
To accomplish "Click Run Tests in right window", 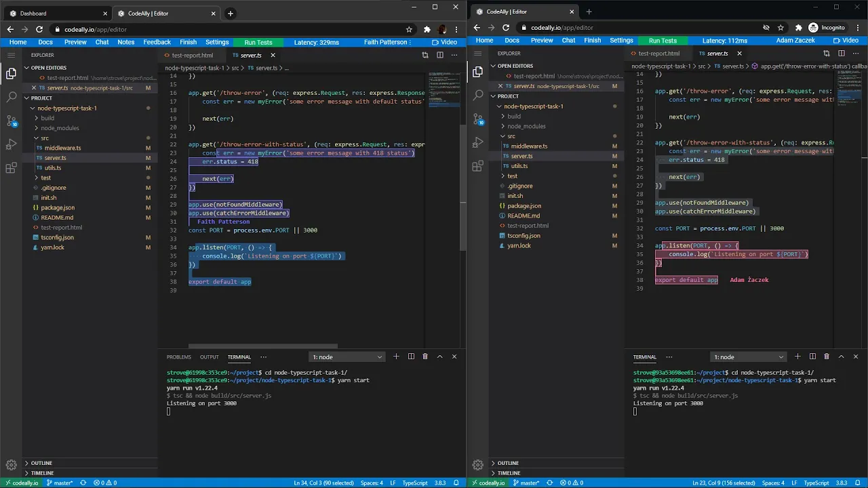I will [663, 41].
